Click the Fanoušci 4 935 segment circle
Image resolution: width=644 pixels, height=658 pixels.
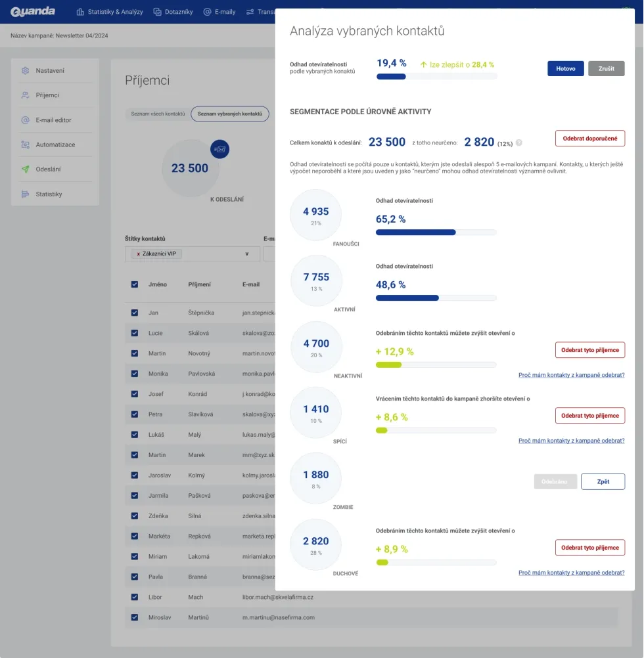click(315, 215)
